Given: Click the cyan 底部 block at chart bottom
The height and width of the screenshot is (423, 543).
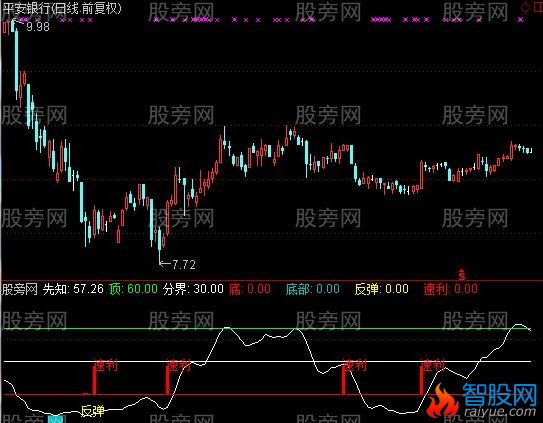Looking at the screenshot, I should coord(55,418).
